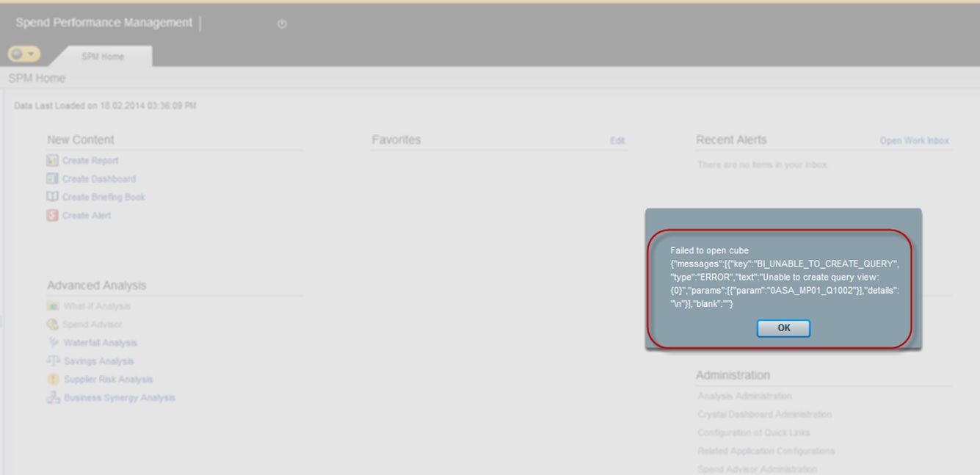Open the Spend Advisor link
The width and height of the screenshot is (980, 475).
click(92, 324)
